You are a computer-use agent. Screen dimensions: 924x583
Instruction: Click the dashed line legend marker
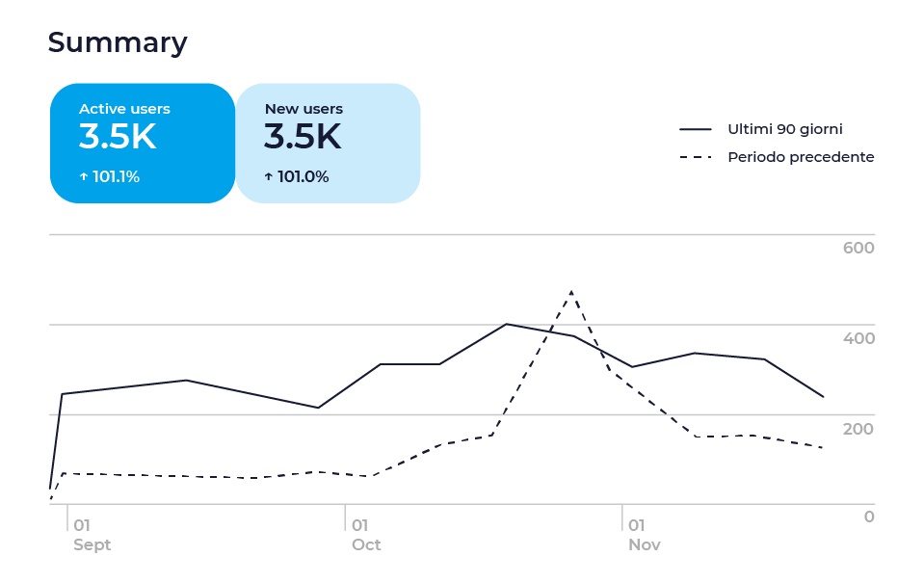(x=695, y=157)
